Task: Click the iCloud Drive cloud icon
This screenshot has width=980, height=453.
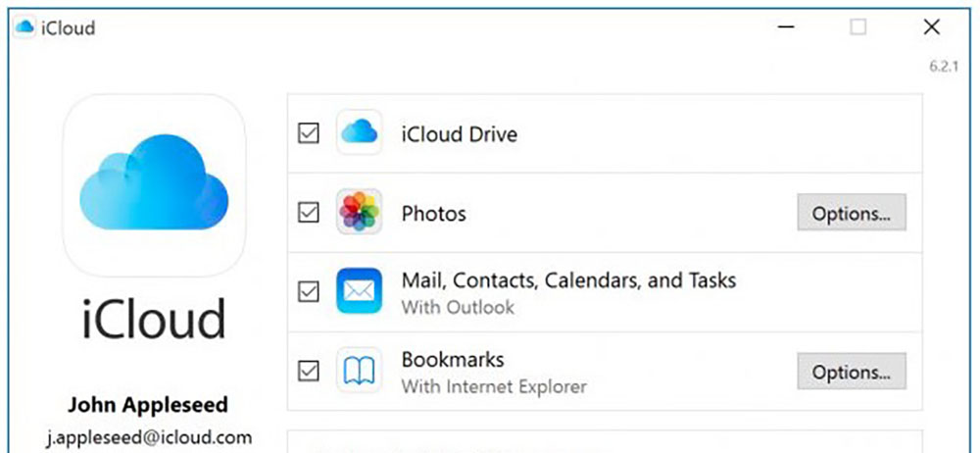Action: (360, 132)
